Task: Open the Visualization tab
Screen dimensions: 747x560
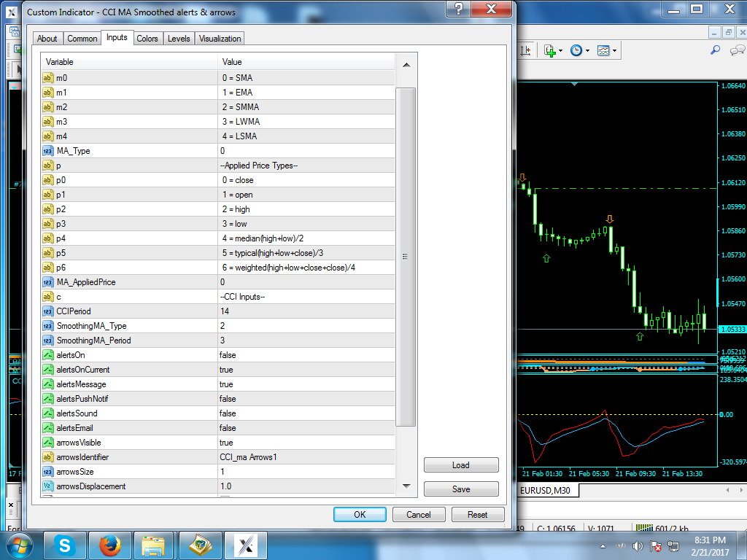Action: (x=220, y=39)
